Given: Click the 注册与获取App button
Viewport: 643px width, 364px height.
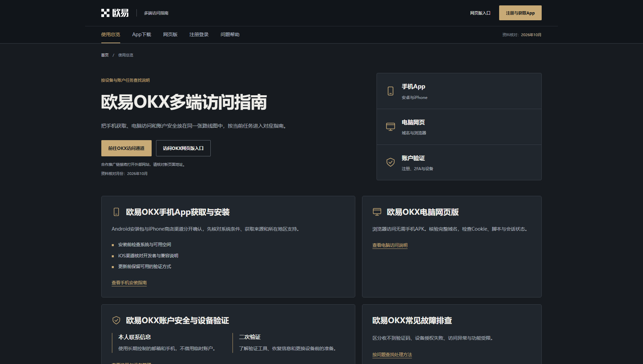Looking at the screenshot, I should (520, 13).
